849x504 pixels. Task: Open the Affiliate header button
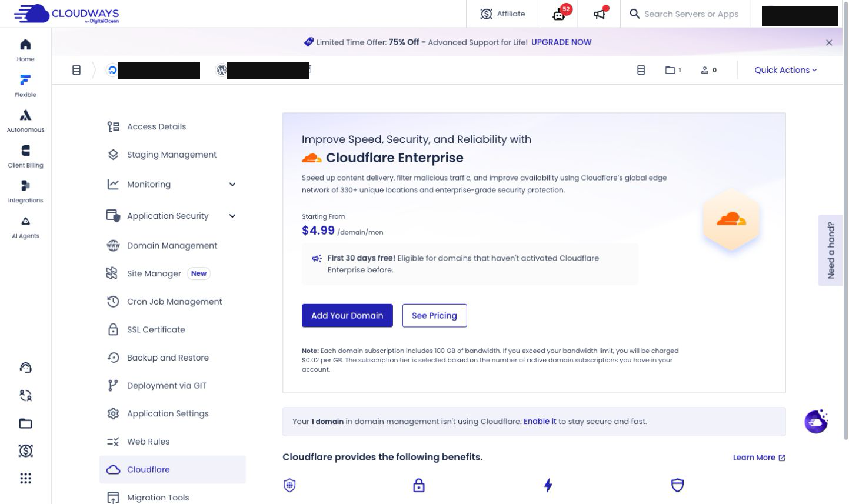[502, 14]
